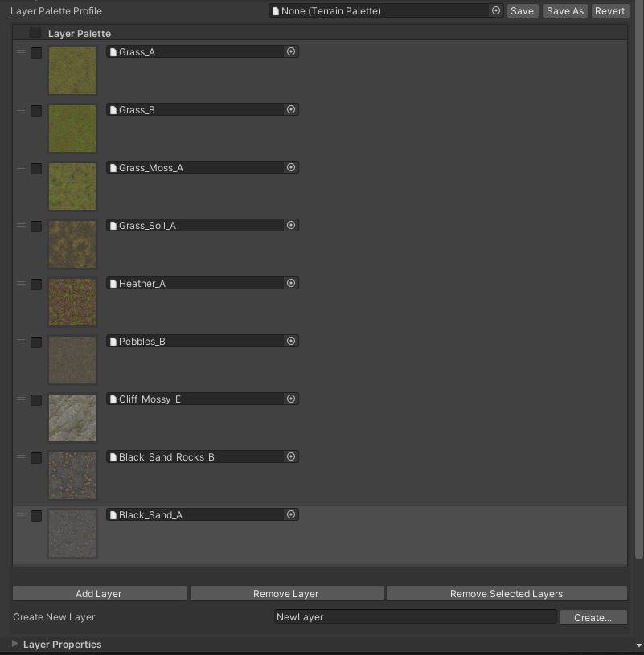Open object picker for Grass_Moss_A layer
644x655 pixels.
click(x=291, y=167)
